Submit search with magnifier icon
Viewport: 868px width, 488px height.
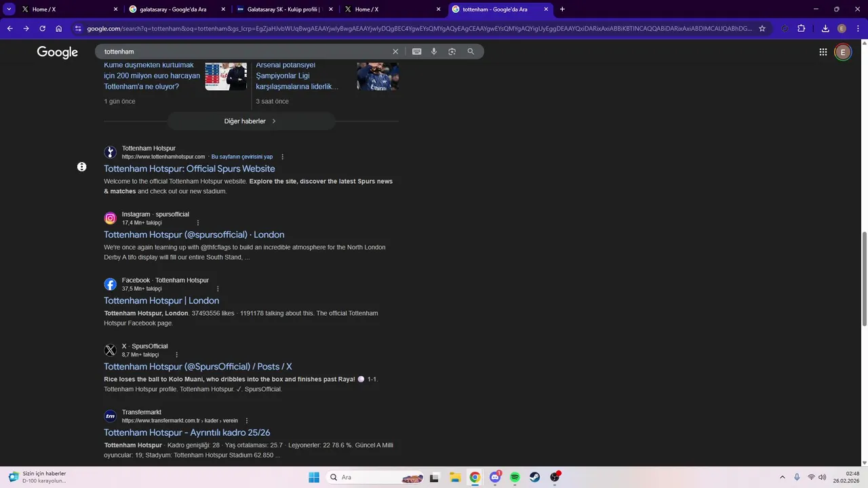[471, 52]
